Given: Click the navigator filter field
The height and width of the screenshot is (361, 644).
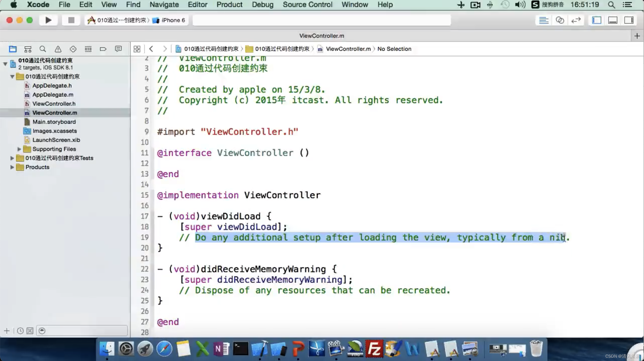Looking at the screenshot, I should click(85, 331).
